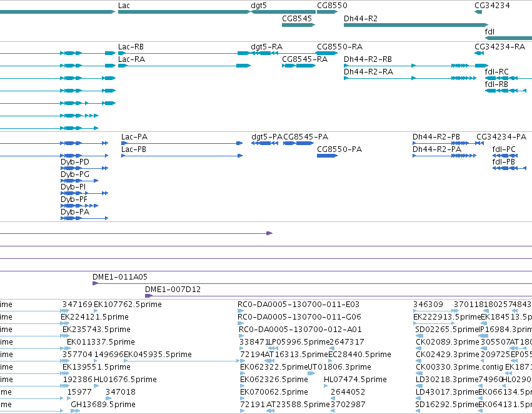Select the Dh44-R2-RA transcript label

(x=368, y=72)
